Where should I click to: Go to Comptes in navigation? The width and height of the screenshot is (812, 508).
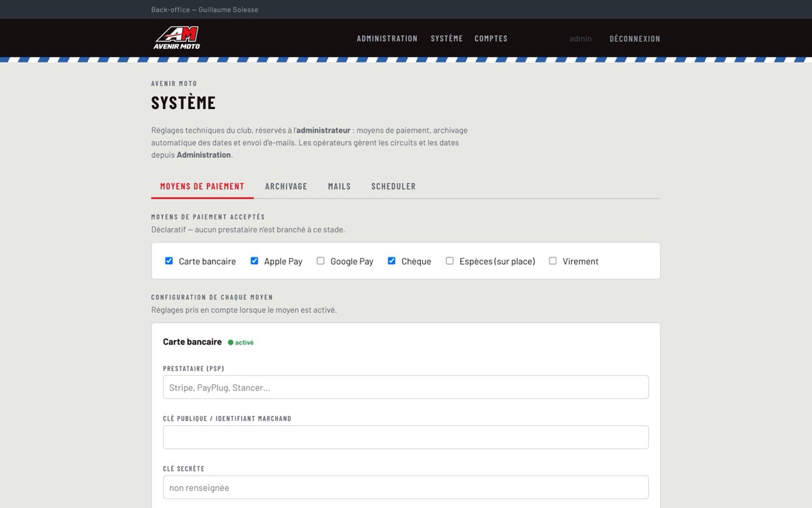[x=491, y=39]
